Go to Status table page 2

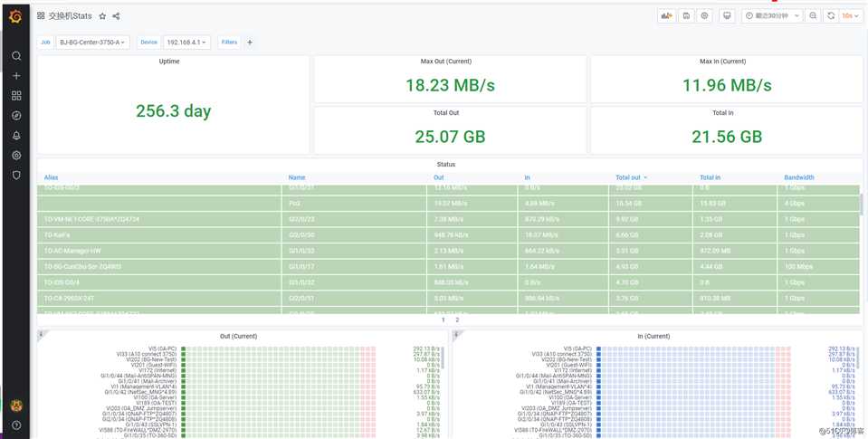click(x=457, y=320)
